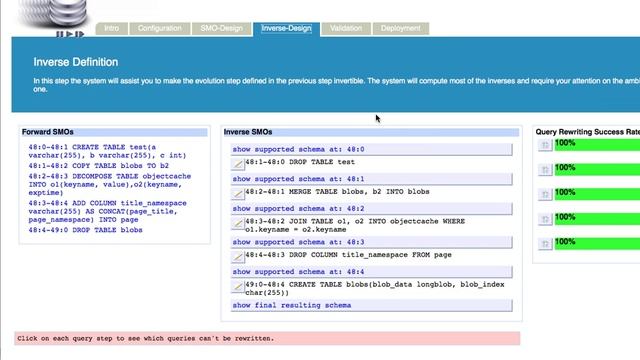Show supported schema at 48:2
640x360 pixels.
371,209
